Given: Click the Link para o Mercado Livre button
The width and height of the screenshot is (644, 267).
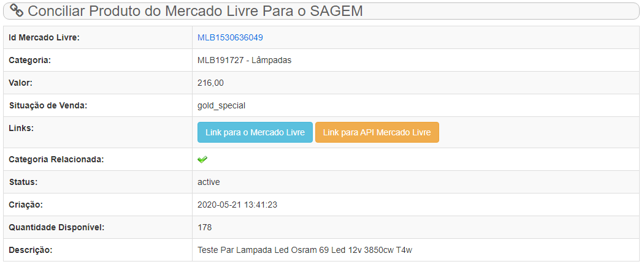Looking at the screenshot, I should point(255,132).
